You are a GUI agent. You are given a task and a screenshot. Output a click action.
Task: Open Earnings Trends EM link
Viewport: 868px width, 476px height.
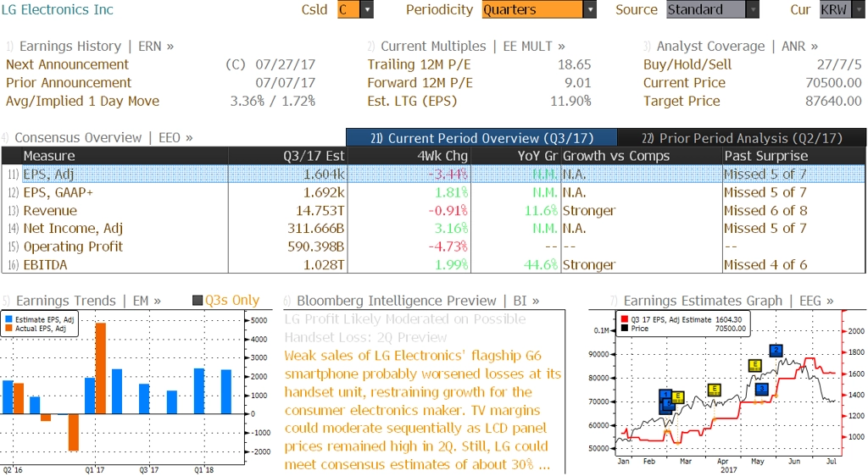[88, 301]
